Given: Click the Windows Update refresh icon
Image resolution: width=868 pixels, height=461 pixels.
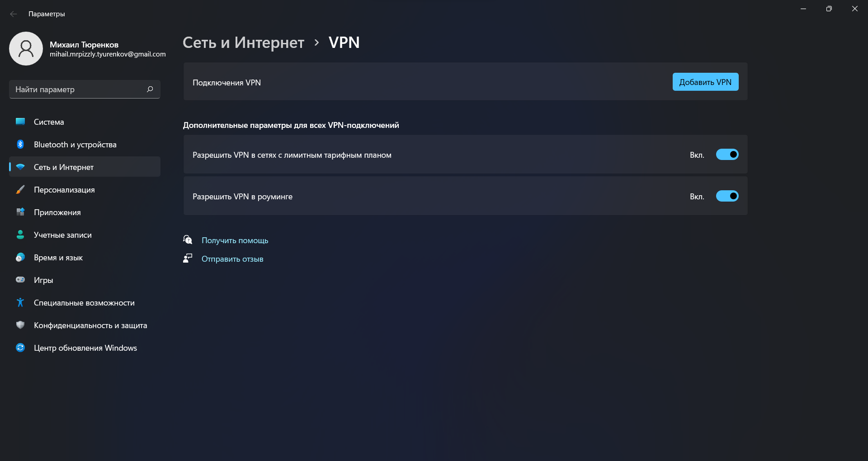Looking at the screenshot, I should tap(20, 348).
